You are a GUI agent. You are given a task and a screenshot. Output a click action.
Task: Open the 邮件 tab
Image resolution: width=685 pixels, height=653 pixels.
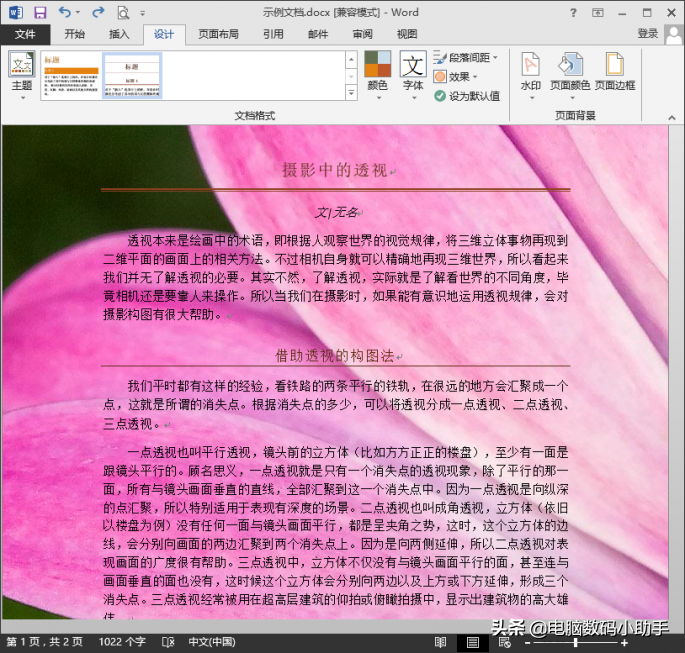pos(318,34)
